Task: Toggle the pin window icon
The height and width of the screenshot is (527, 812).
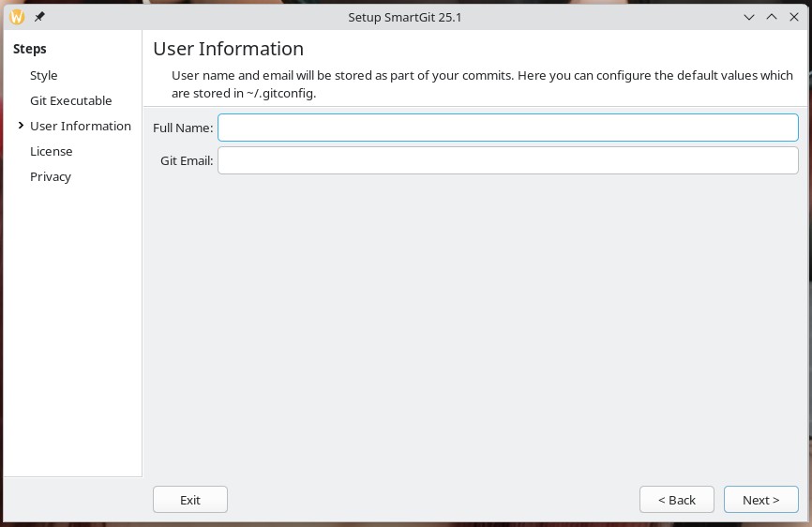Action: tap(39, 17)
